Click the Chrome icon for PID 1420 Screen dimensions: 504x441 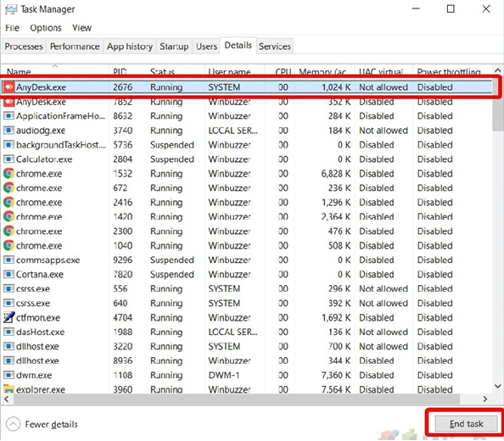click(x=9, y=216)
